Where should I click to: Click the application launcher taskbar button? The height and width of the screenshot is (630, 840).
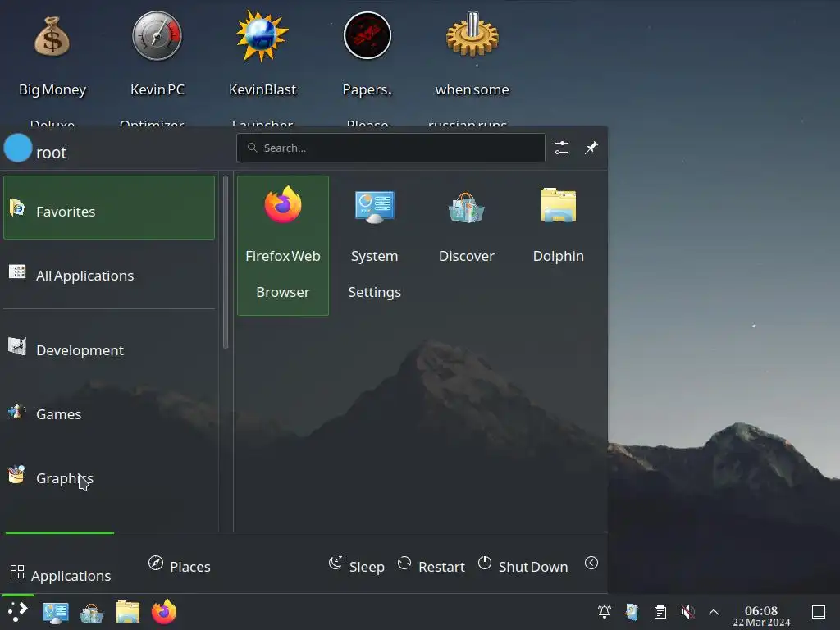pyautogui.click(x=18, y=612)
